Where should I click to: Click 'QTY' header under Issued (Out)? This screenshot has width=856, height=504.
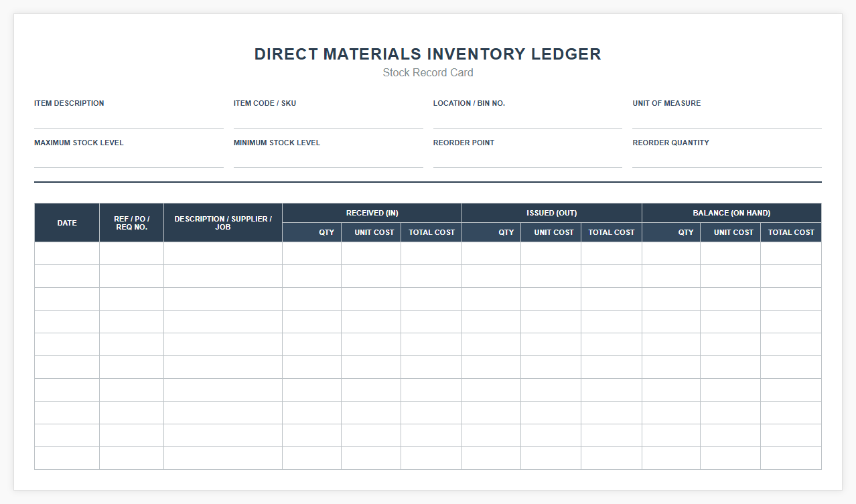tap(492, 232)
